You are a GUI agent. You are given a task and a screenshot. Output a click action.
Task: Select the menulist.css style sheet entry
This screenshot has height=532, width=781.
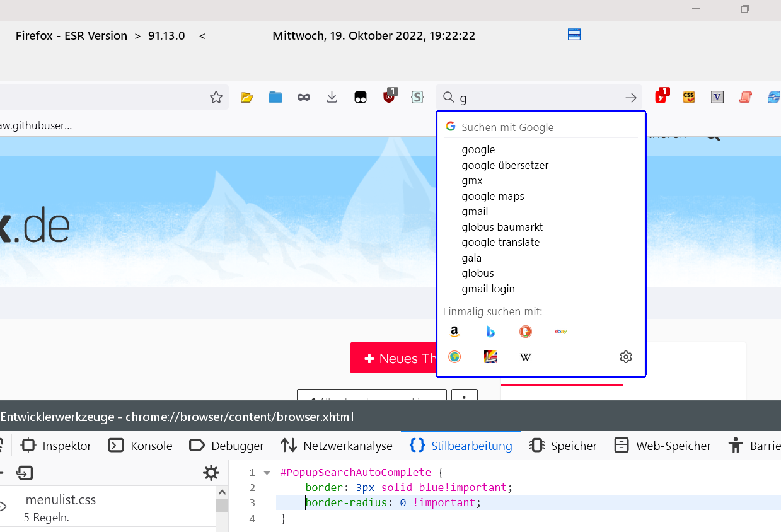pyautogui.click(x=107, y=507)
